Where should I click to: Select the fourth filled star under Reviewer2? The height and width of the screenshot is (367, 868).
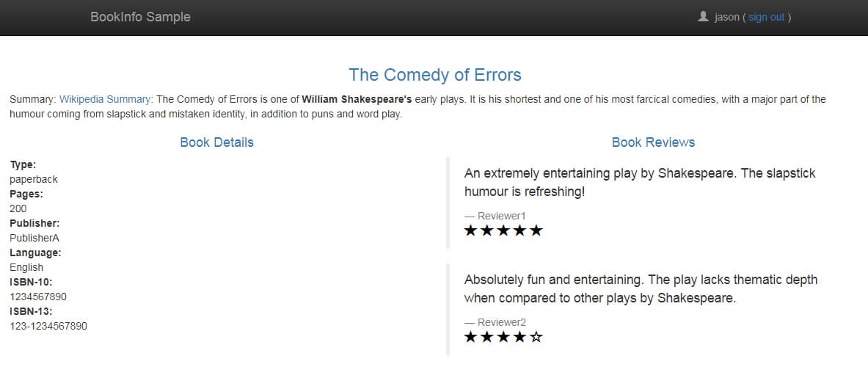519,337
